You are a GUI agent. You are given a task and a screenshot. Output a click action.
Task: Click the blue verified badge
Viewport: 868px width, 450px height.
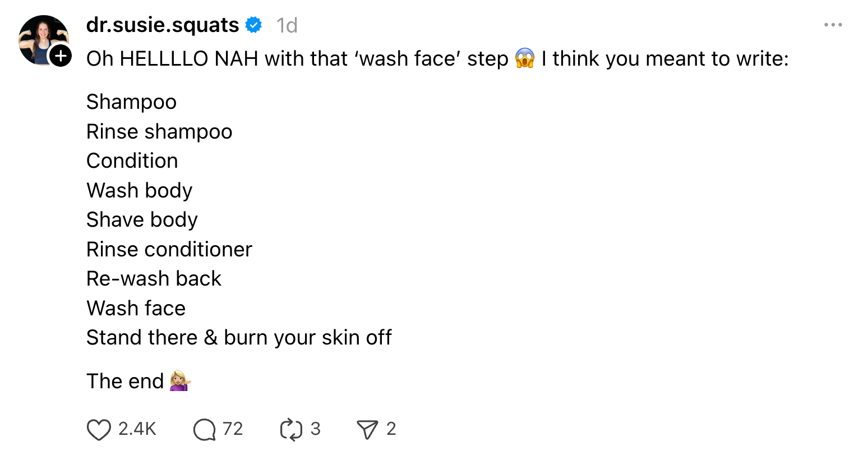click(254, 25)
